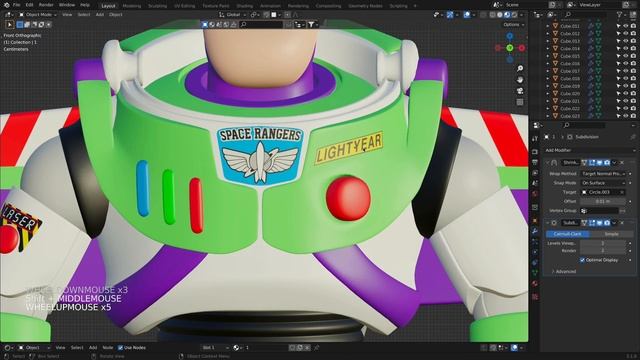Open the Wrap Method dropdown
The image size is (640, 360).
point(603,173)
